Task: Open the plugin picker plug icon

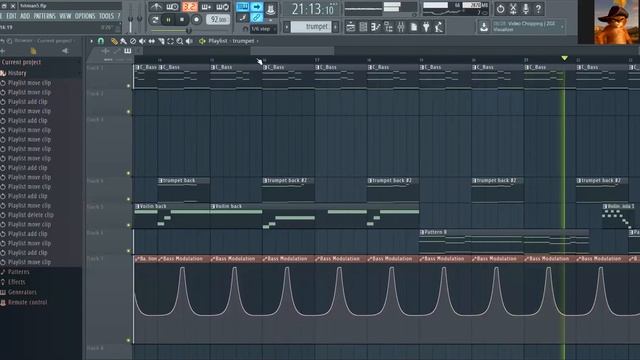Action: tap(426, 27)
